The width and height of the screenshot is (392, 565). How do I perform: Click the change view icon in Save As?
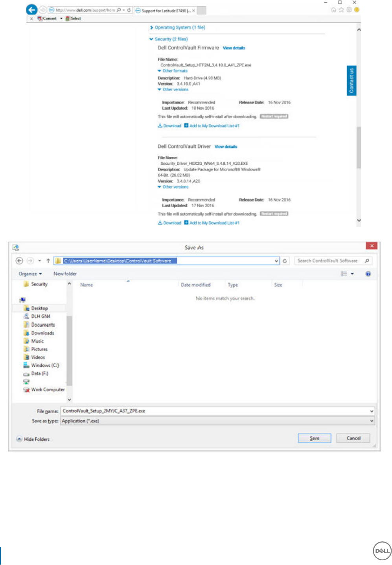[x=344, y=274]
